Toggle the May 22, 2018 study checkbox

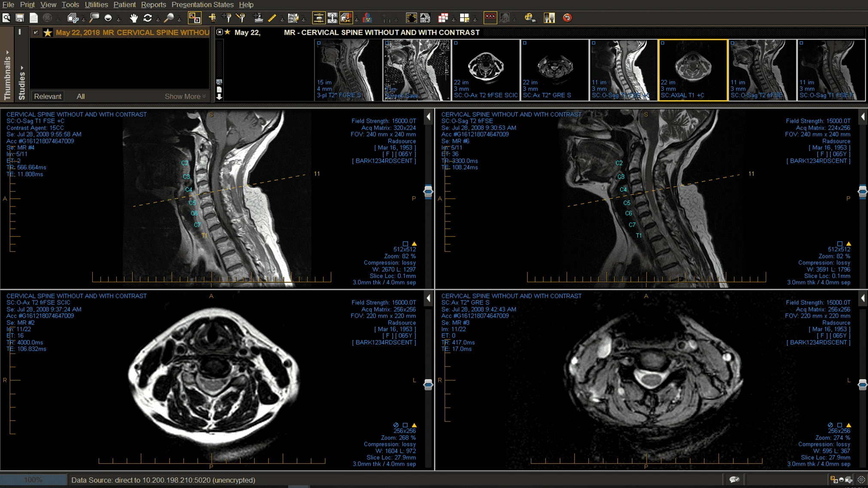[x=37, y=32]
